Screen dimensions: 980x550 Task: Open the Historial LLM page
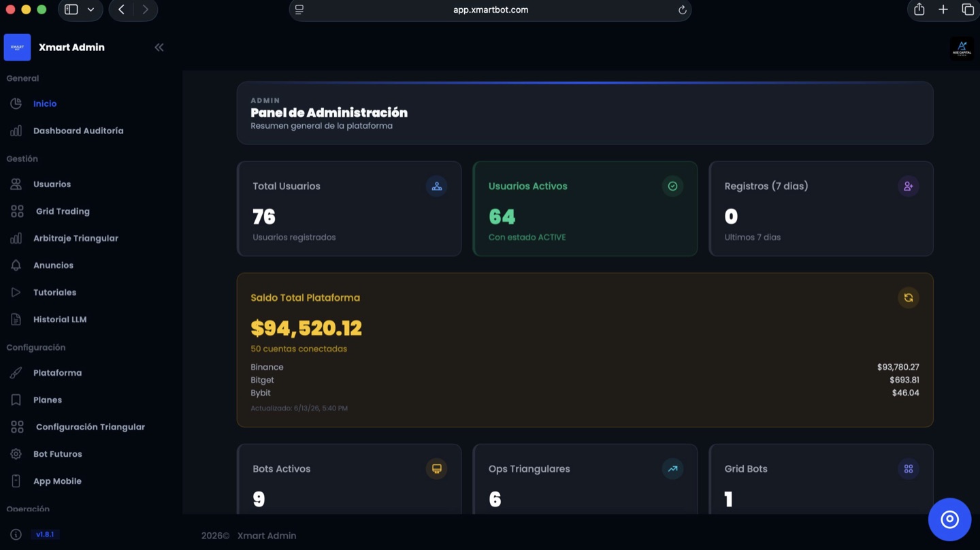point(60,319)
